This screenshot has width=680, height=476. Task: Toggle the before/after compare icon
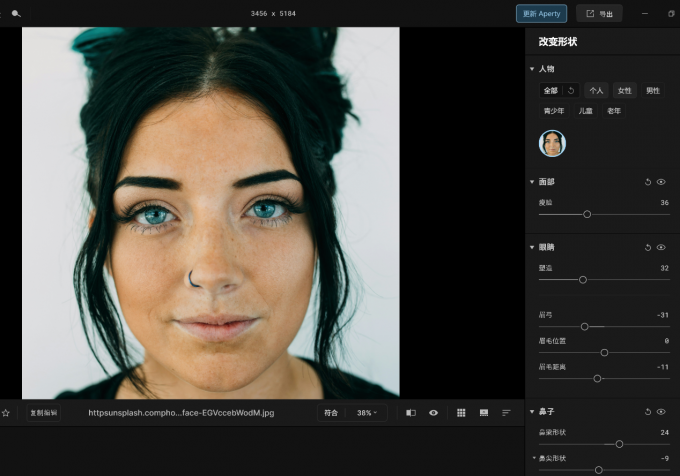pos(411,413)
